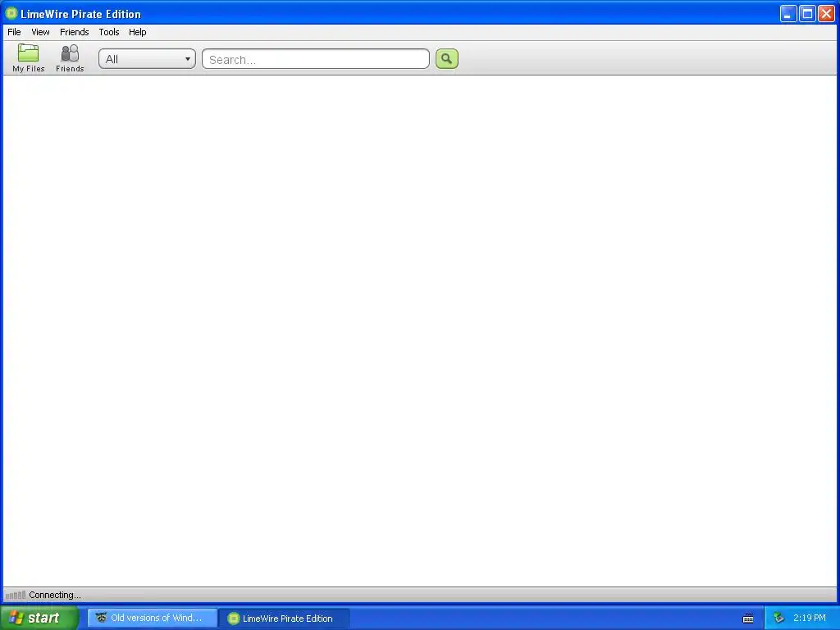
Task: Open the Tools menu
Action: [109, 32]
